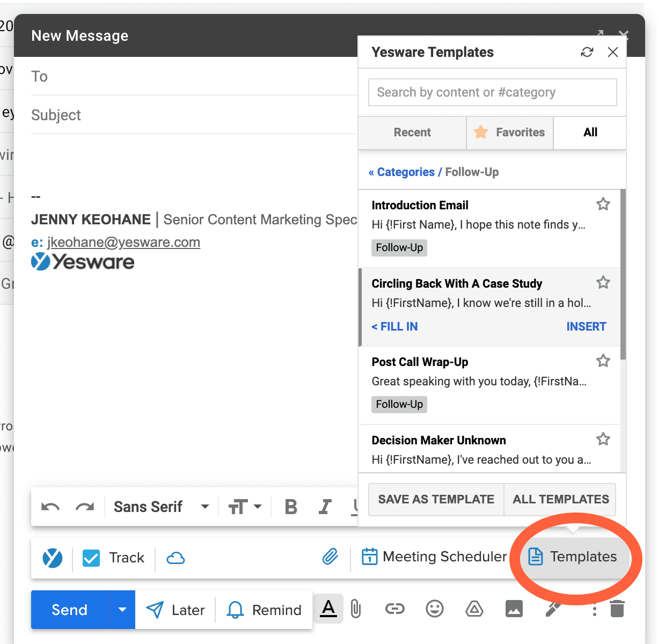Click the Meeting Scheduler calendar icon
The width and height of the screenshot is (658, 644).
pyautogui.click(x=369, y=557)
